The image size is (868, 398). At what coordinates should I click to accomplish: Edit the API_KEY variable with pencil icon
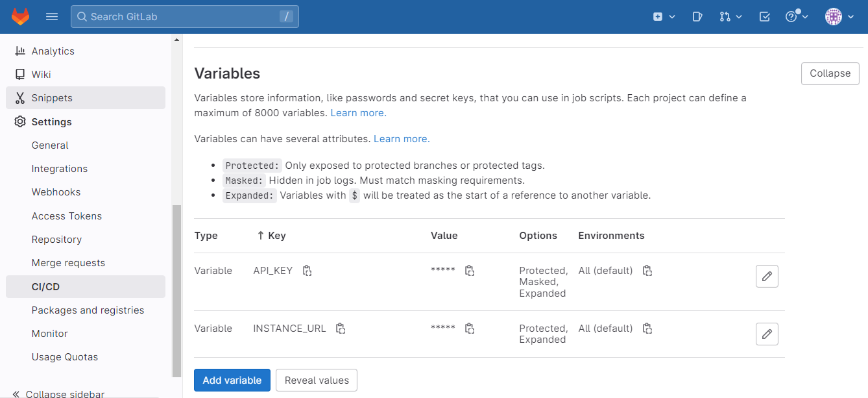pyautogui.click(x=767, y=276)
